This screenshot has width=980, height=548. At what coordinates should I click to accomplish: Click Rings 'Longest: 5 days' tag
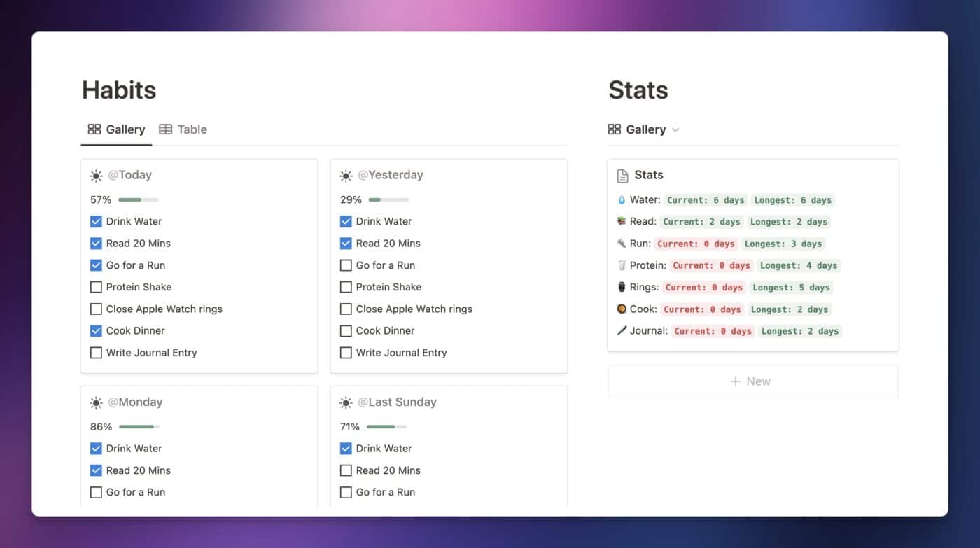coord(791,287)
